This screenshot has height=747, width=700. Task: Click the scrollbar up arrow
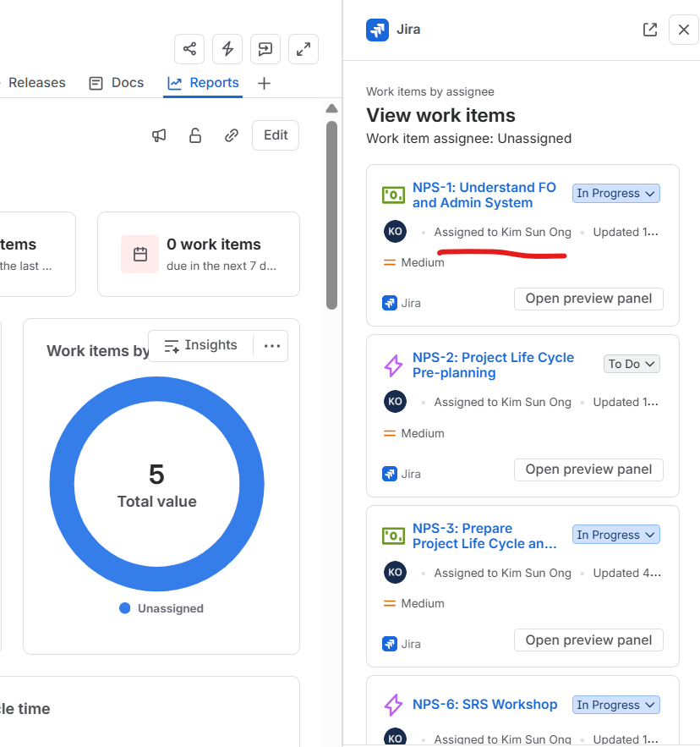pyautogui.click(x=332, y=108)
